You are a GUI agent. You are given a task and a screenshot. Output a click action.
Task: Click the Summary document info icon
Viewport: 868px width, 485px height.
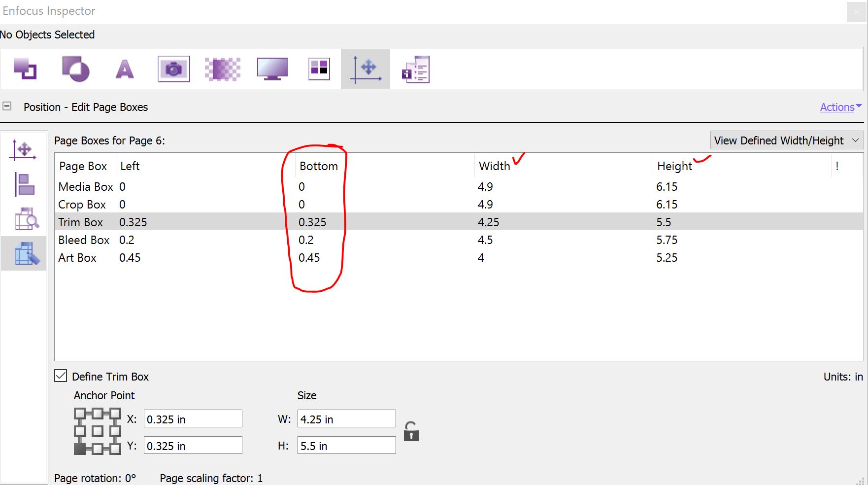point(416,69)
